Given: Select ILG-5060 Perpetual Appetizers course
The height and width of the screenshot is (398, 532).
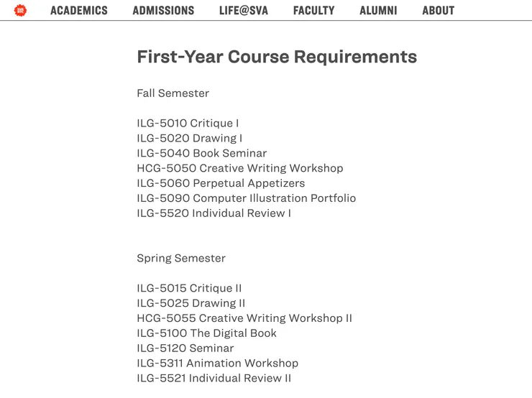Looking at the screenshot, I should 221,183.
